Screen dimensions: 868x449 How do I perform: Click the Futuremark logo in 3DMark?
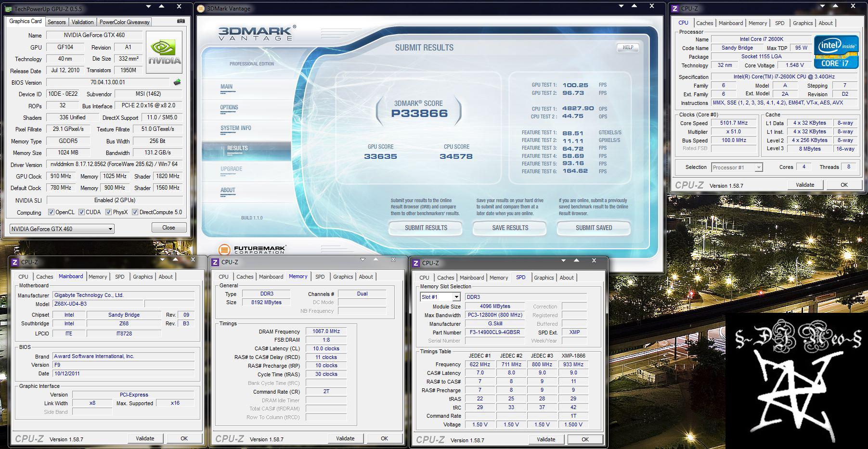(x=252, y=249)
